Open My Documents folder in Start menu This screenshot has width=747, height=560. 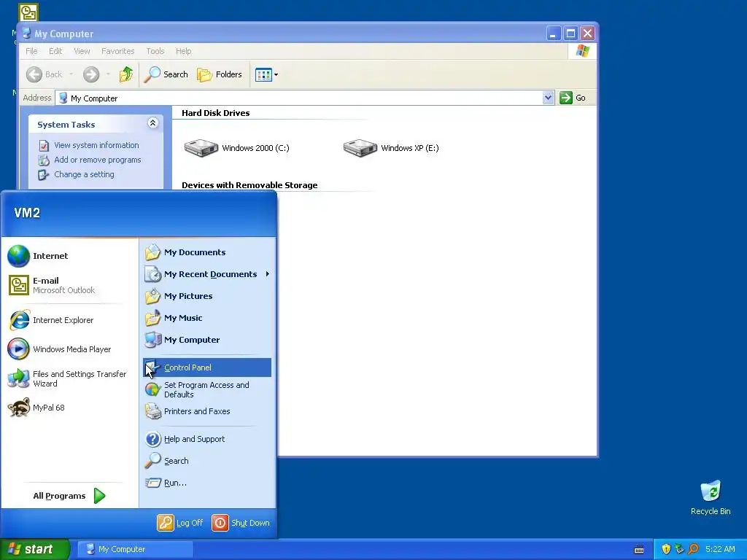pyautogui.click(x=185, y=252)
